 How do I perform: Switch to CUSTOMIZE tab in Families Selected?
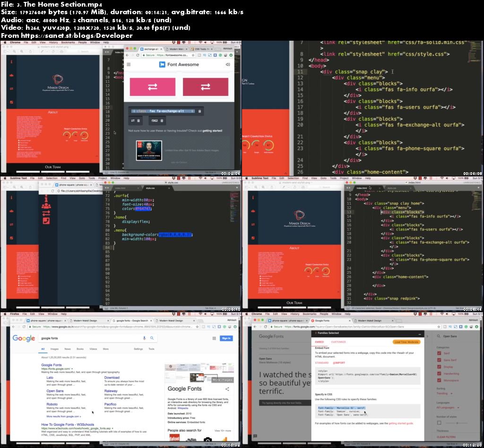[338, 342]
